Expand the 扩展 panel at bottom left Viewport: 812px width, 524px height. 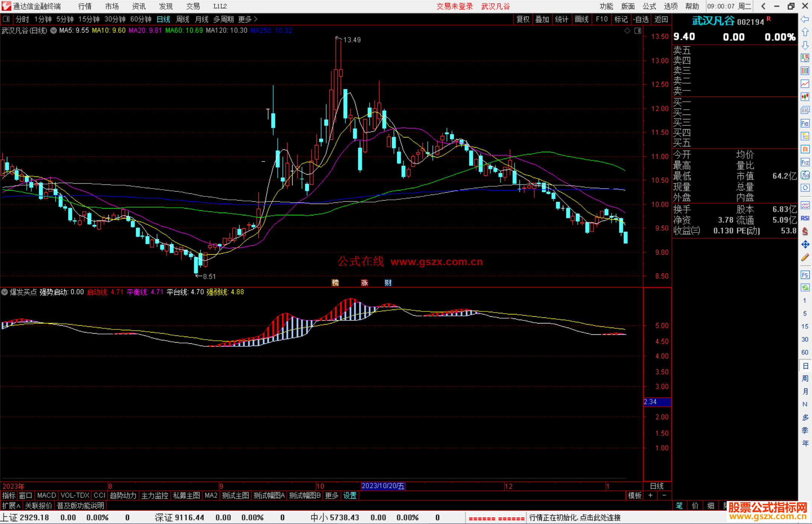pos(11,506)
